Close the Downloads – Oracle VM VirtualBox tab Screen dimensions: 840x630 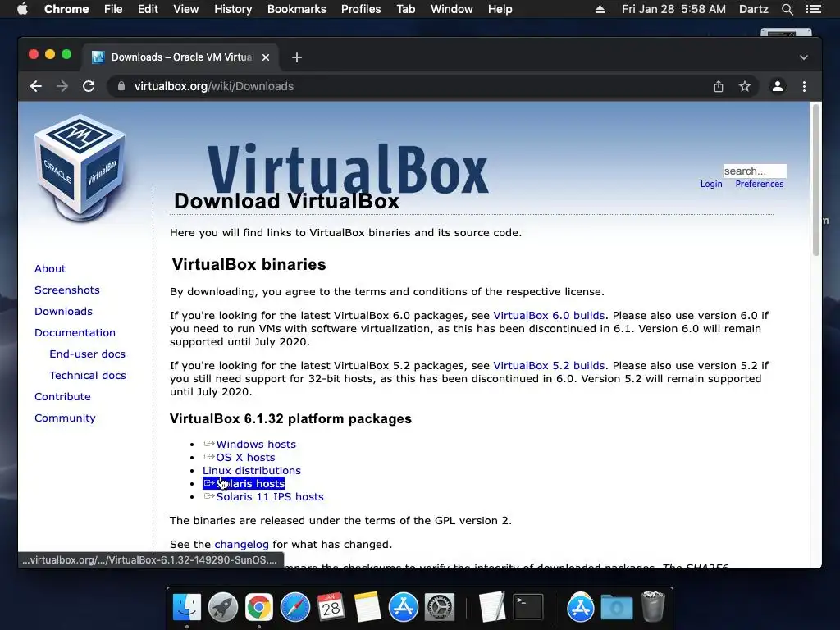coord(266,57)
